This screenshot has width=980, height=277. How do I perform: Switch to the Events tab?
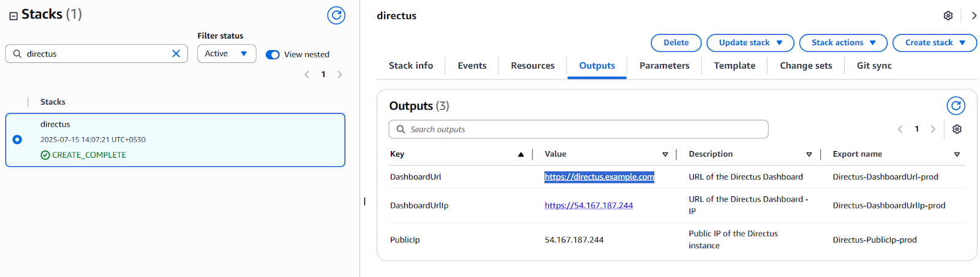[472, 65]
